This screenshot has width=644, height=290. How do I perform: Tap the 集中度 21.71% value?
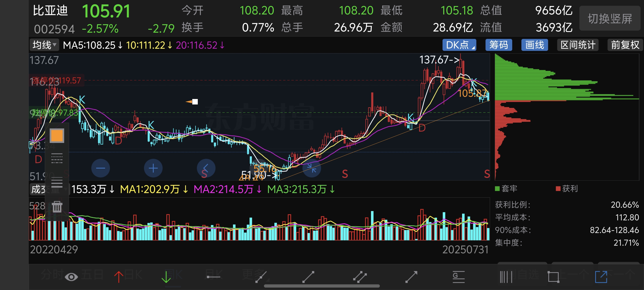626,242
